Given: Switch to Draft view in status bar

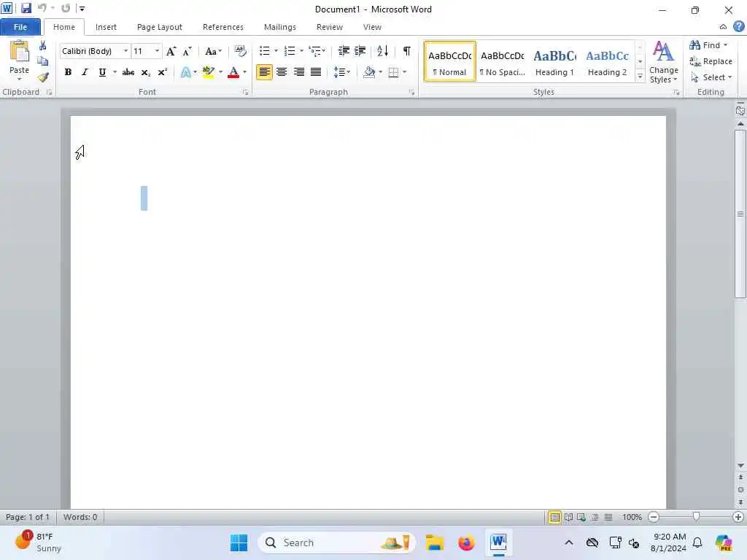Looking at the screenshot, I should click(608, 517).
